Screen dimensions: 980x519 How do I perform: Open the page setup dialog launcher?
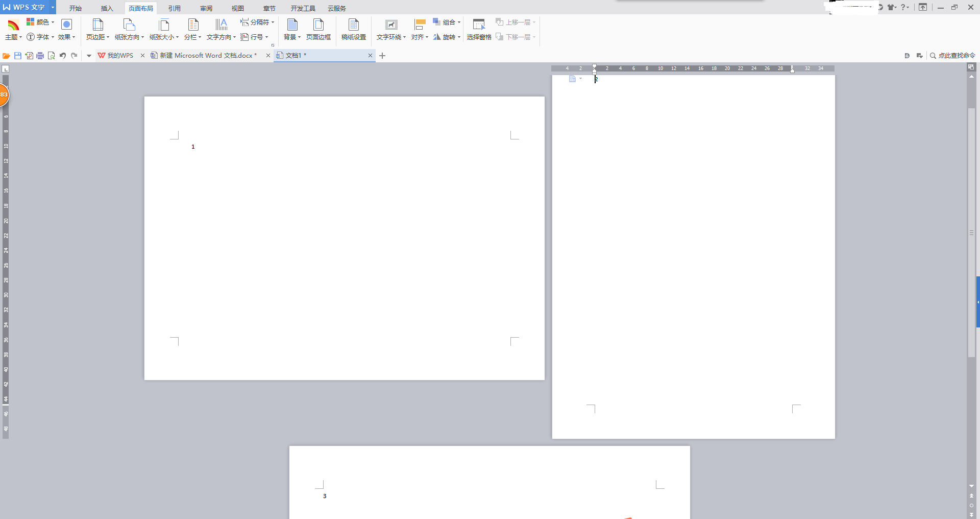(x=273, y=45)
